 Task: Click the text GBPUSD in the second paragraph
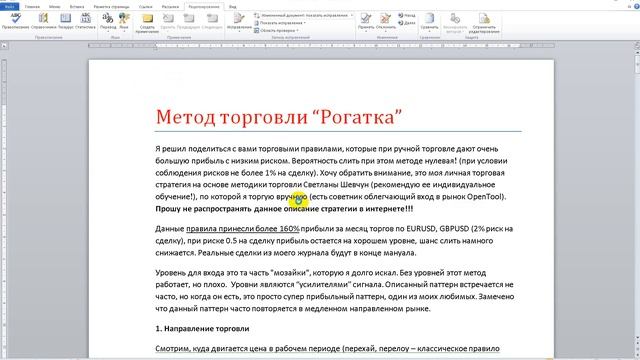454,229
